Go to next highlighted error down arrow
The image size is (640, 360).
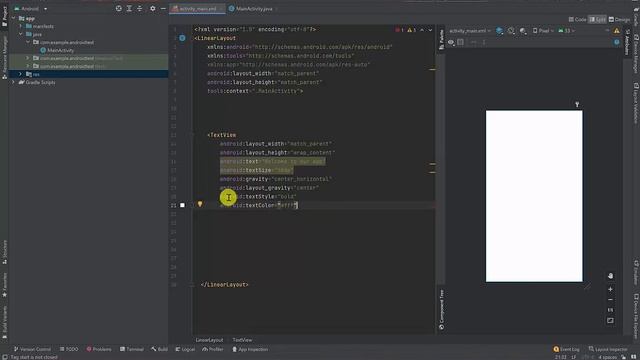tap(430, 30)
